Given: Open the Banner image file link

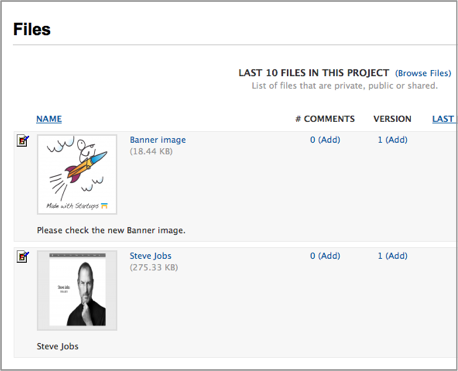Looking at the screenshot, I should (158, 140).
